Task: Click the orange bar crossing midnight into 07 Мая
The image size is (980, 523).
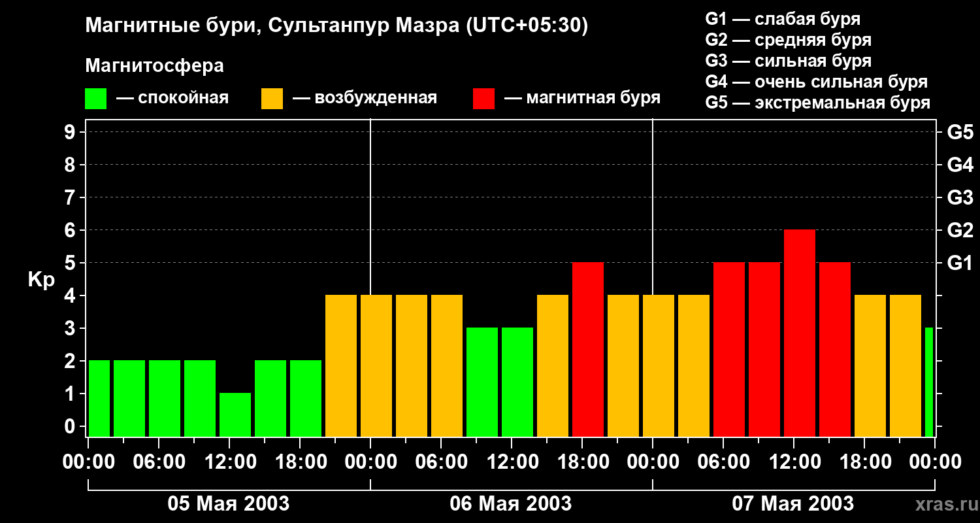Action: pyautogui.click(x=659, y=366)
